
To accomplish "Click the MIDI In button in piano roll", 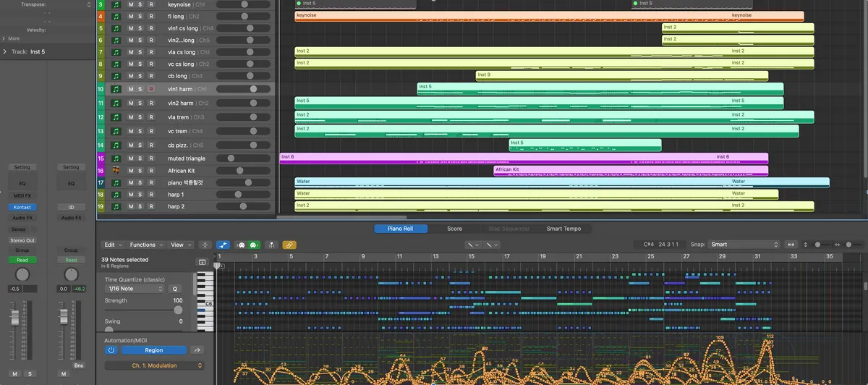I will coord(241,245).
